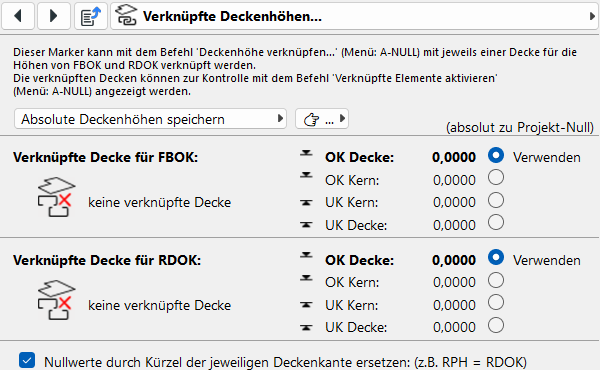Viewport: 600px width, 370px height.
Task: Click 'keine verknüpfte Decke' text under FBOK
Action: 160,202
